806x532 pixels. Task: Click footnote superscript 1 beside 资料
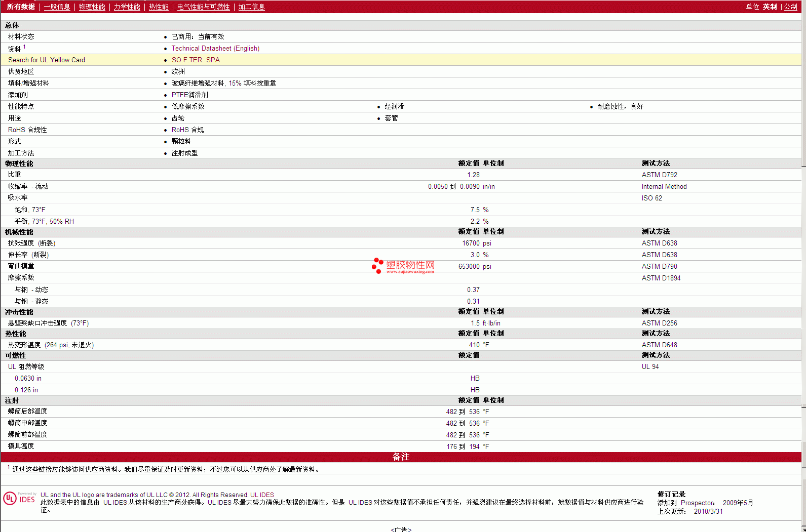point(24,47)
